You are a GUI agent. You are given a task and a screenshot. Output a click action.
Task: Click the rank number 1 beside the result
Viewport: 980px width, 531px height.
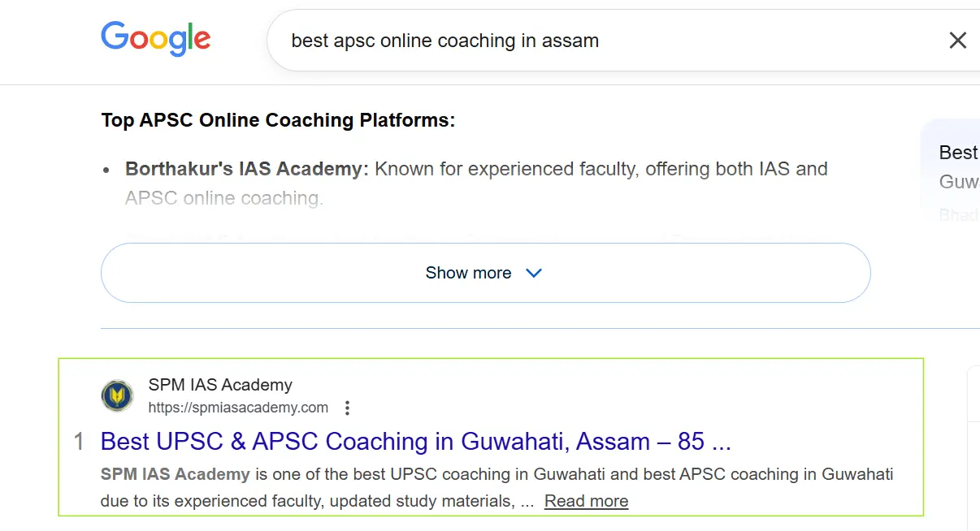[79, 442]
